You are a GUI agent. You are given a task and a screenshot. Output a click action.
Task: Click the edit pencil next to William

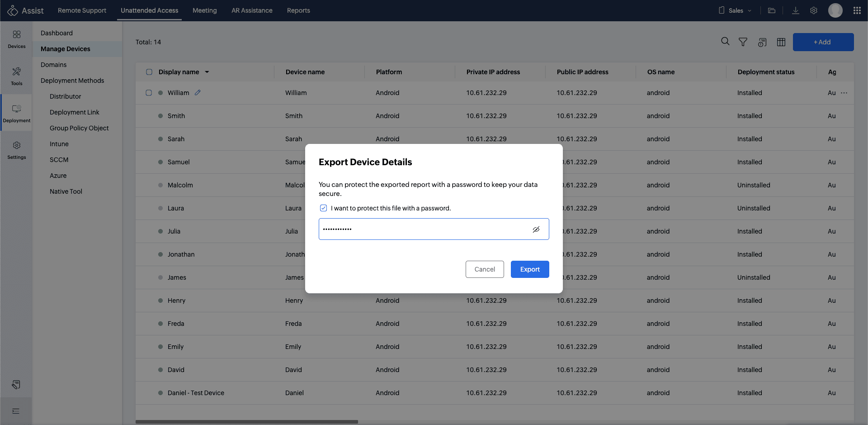tap(198, 93)
